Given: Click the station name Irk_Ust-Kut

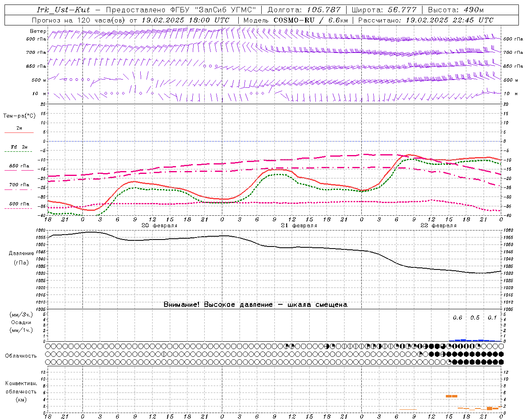Looking at the screenshot, I should 63,10.
